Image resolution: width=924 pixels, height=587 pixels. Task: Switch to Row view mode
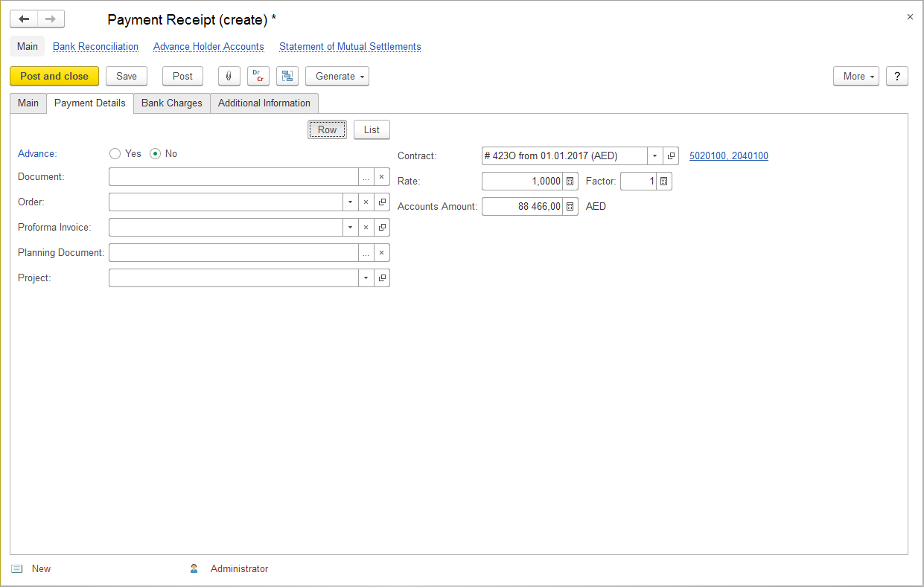327,129
